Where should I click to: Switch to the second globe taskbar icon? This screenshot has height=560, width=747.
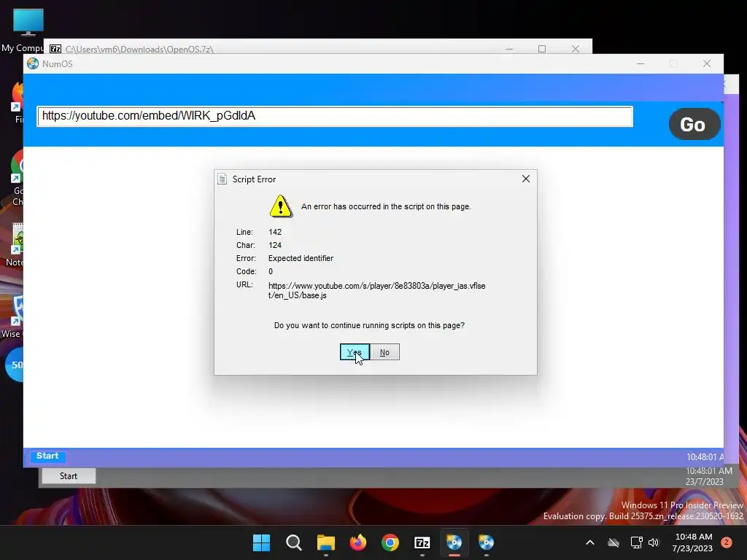tap(487, 542)
